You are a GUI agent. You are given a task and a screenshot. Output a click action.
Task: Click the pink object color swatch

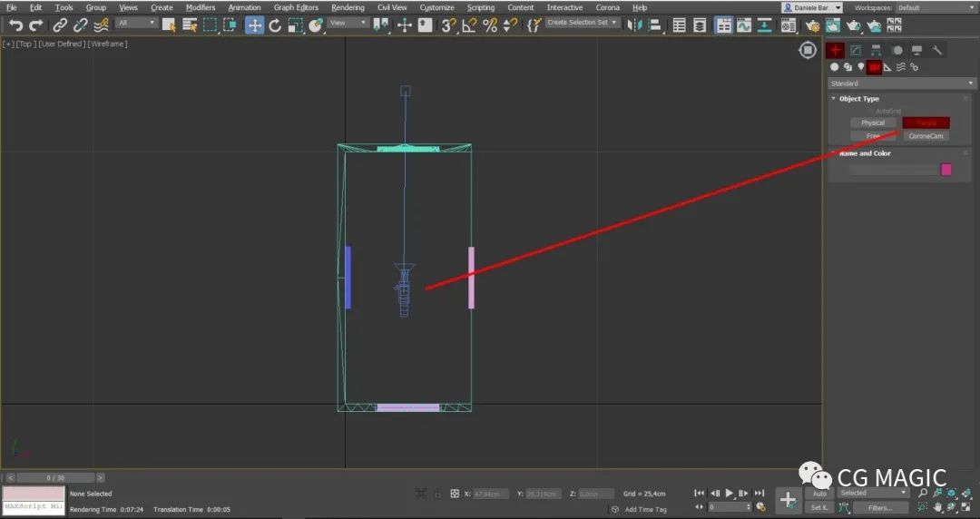(946, 170)
